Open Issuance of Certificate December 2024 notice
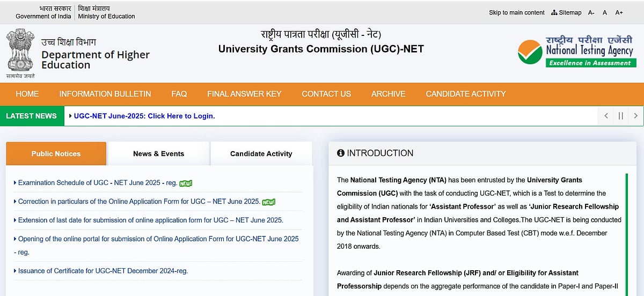644x296 pixels. coord(103,271)
